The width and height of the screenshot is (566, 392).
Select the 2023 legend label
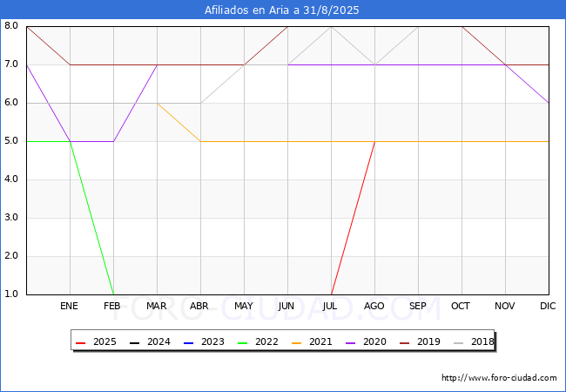[212, 341]
